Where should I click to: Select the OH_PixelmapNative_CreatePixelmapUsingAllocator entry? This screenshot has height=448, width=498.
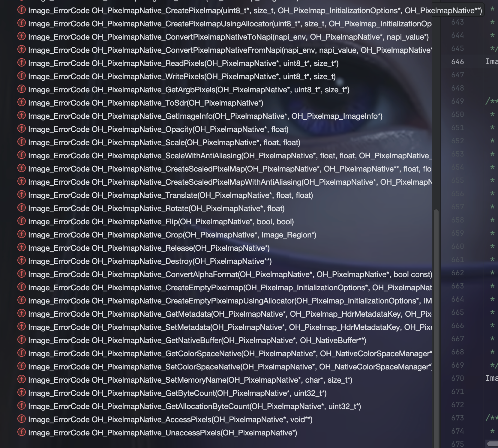[x=230, y=24]
